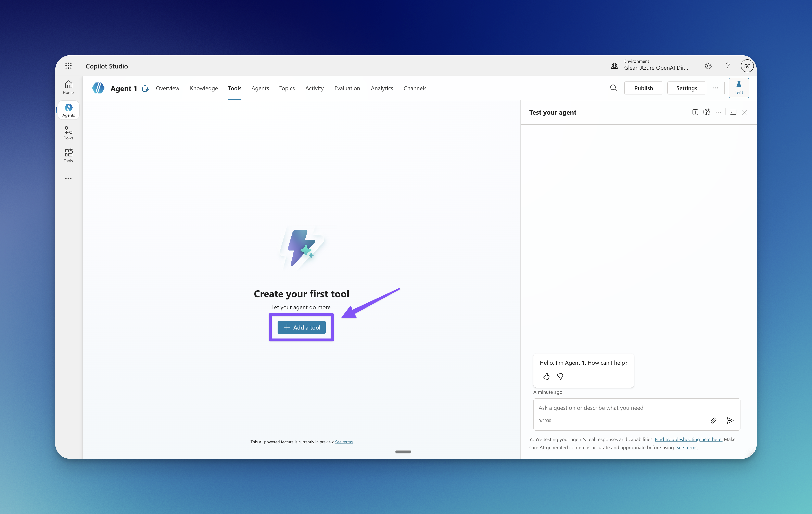Attach a file with the paperclip icon
Viewport: 812px width, 514px height.
[x=713, y=420]
